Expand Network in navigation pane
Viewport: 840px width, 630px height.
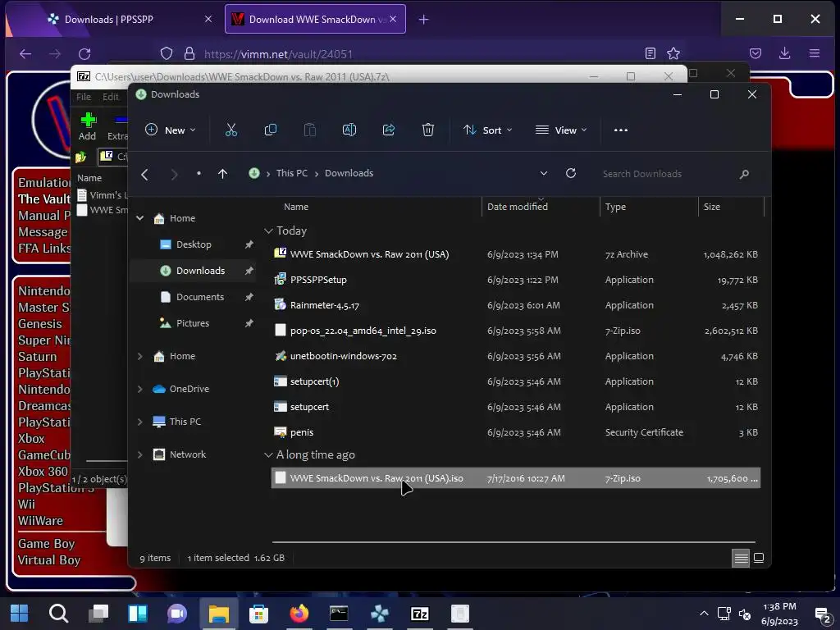point(139,454)
